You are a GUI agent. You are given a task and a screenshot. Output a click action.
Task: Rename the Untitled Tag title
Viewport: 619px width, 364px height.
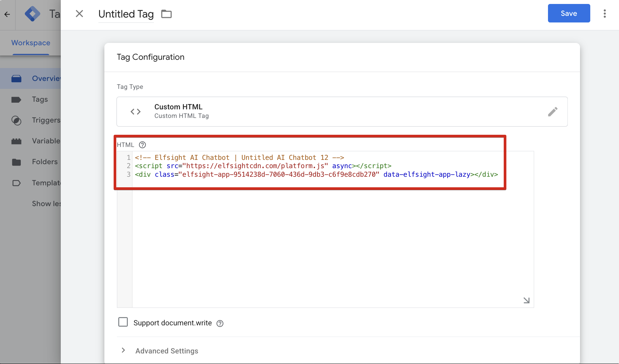point(126,14)
